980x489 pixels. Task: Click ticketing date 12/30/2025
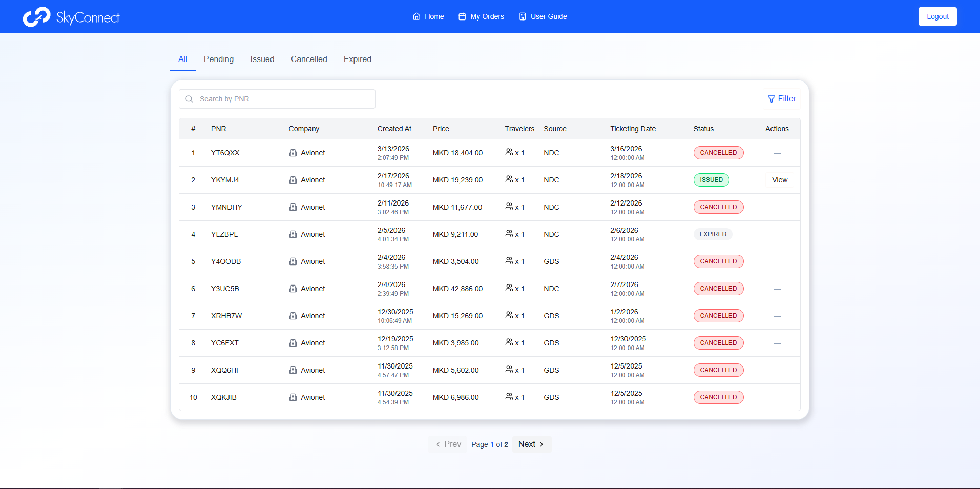(x=628, y=339)
